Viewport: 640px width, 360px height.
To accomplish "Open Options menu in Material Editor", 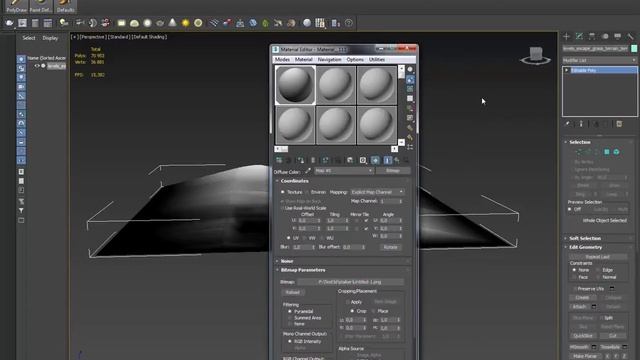I will coord(355,60).
